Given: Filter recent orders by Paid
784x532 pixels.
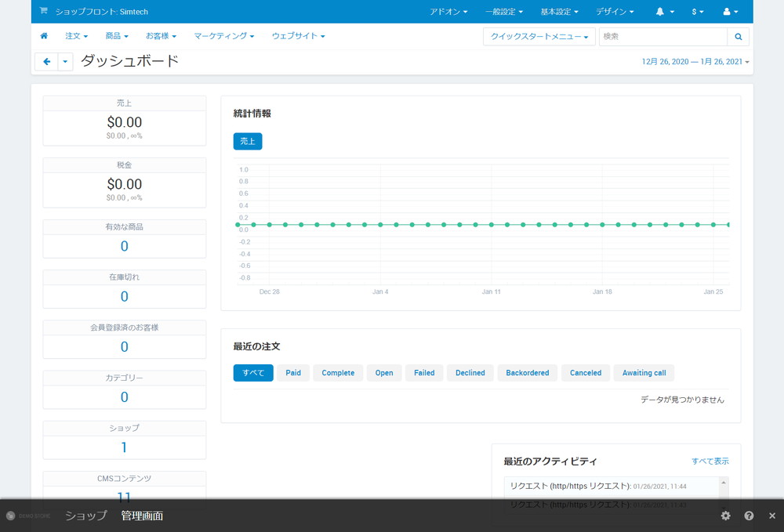Looking at the screenshot, I should click(x=293, y=373).
